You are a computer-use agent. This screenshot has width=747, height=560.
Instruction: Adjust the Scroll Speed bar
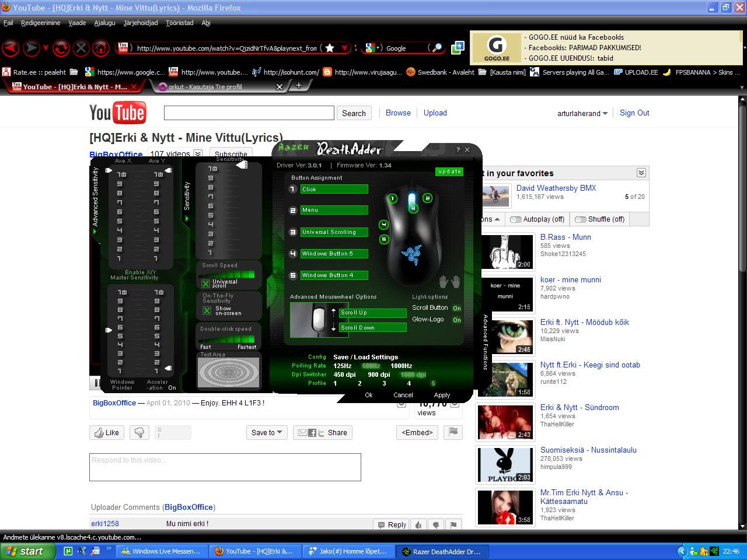click(x=226, y=274)
